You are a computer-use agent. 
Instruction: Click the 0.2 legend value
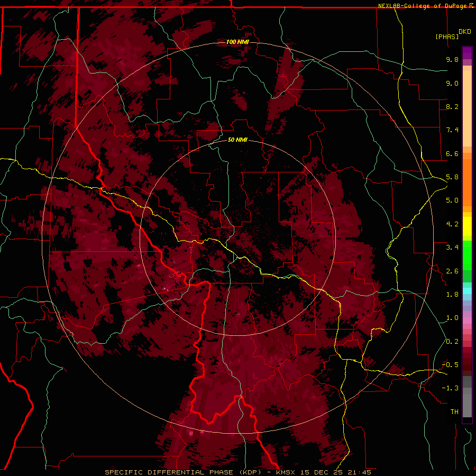click(452, 342)
